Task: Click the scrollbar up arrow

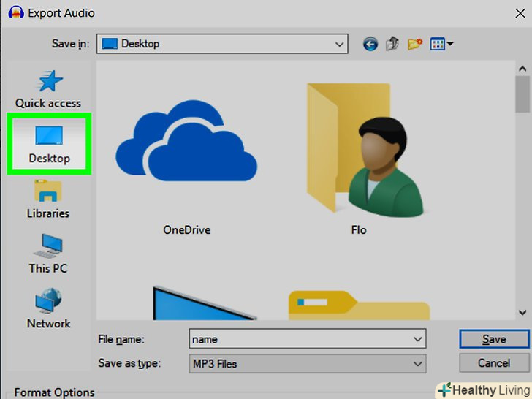Action: pyautogui.click(x=522, y=69)
